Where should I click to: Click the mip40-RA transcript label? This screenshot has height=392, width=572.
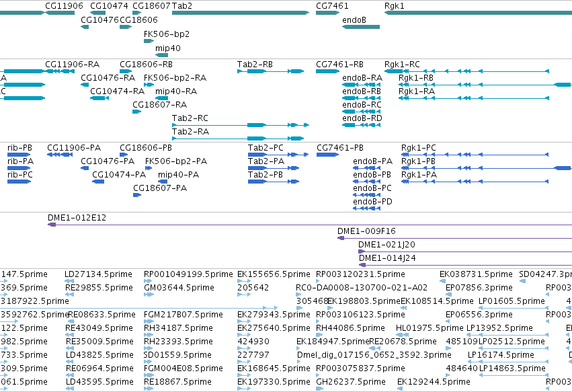pyautogui.click(x=176, y=91)
